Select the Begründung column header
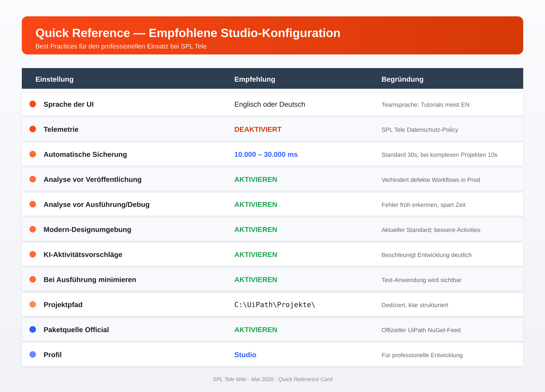The width and height of the screenshot is (545, 392). (x=402, y=79)
